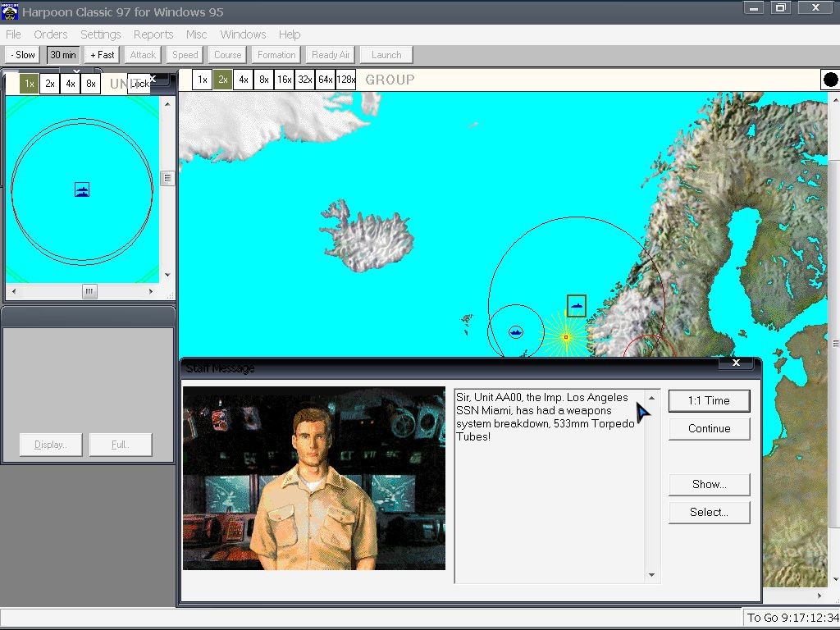Open the Orders menu
Screen dimensions: 840x630
(x=50, y=34)
